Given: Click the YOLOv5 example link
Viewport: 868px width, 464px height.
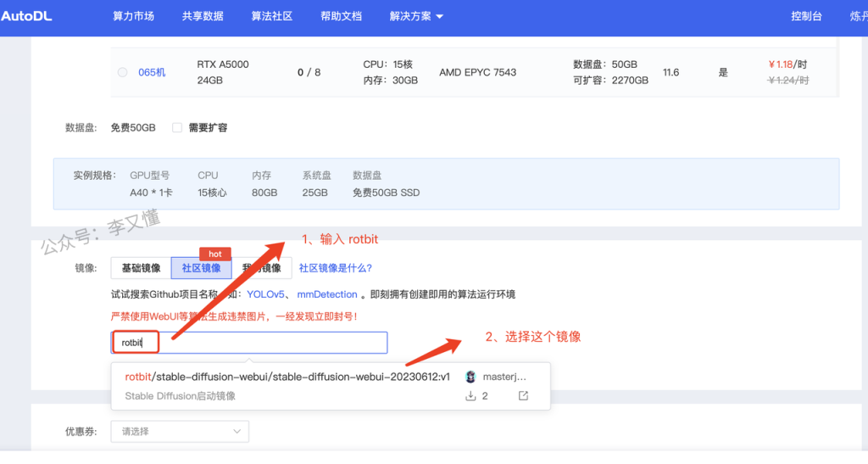Looking at the screenshot, I should tap(264, 294).
